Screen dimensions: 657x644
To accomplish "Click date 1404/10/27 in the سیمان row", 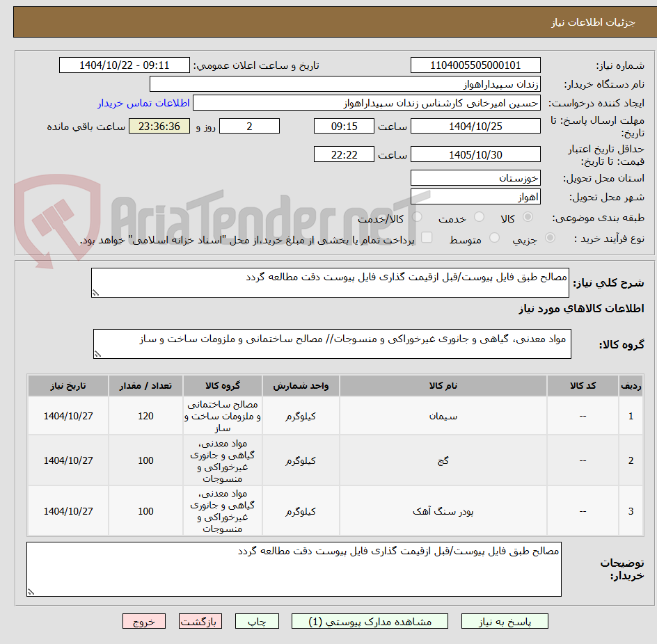I will pos(68,416).
